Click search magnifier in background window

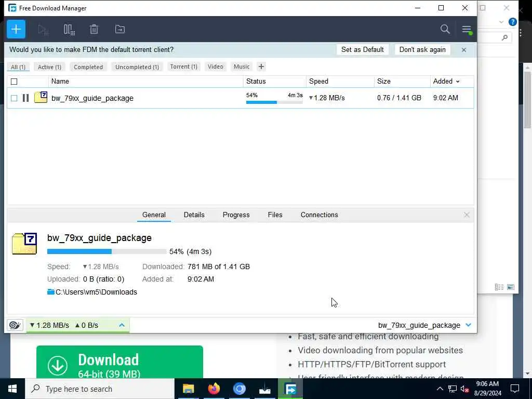(504, 37)
